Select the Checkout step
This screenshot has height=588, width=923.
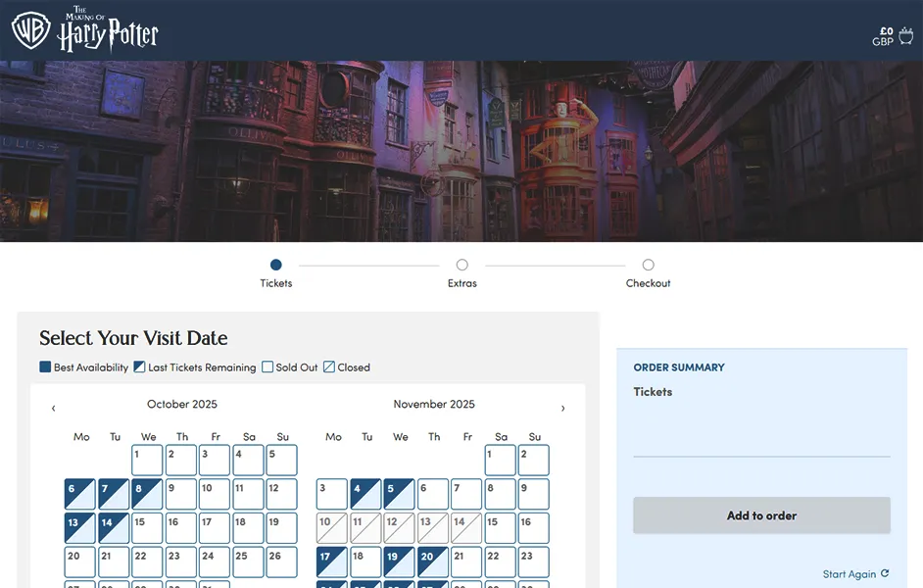click(649, 265)
